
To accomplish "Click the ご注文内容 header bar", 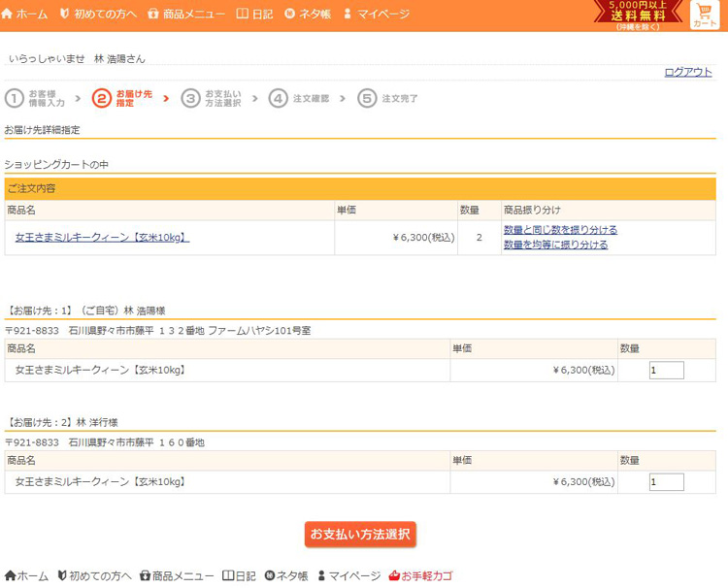I will click(360, 188).
